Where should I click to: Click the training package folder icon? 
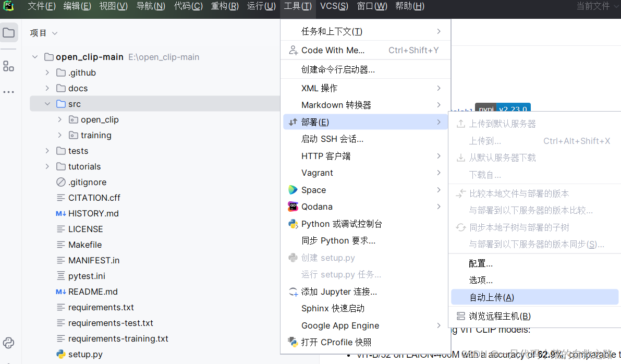pyautogui.click(x=74, y=135)
